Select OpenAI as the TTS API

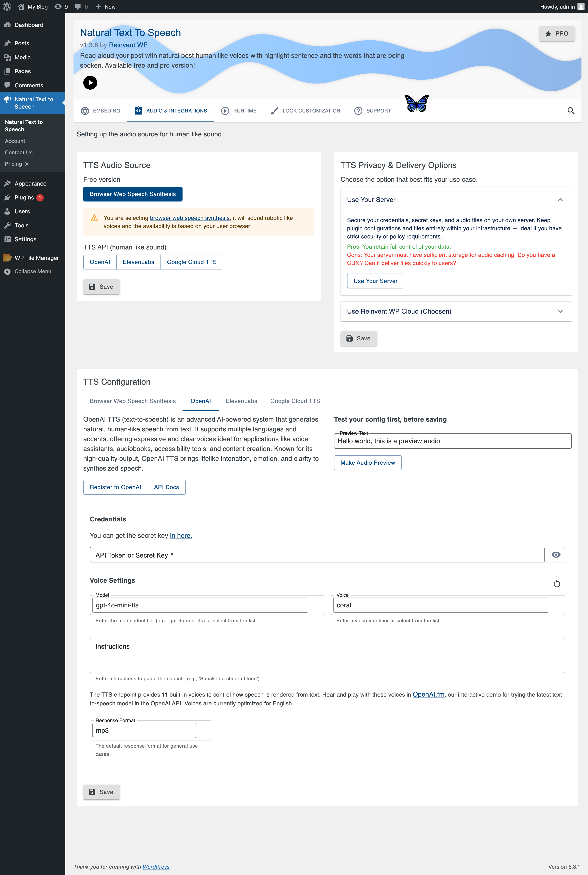click(x=100, y=262)
